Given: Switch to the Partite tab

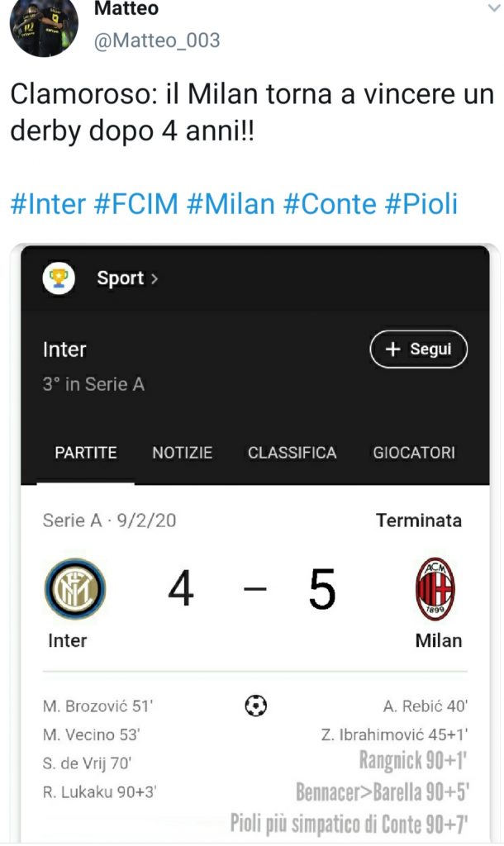Looking at the screenshot, I should (x=86, y=453).
